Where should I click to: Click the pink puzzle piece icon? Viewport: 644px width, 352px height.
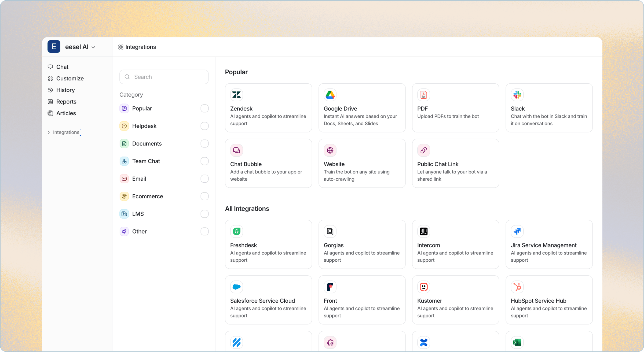[330, 342]
